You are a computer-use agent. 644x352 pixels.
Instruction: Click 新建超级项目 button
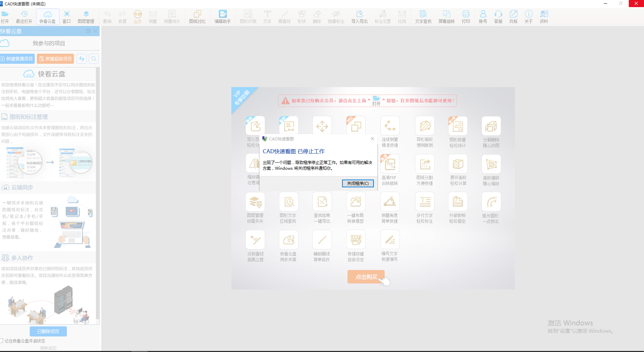55,59
